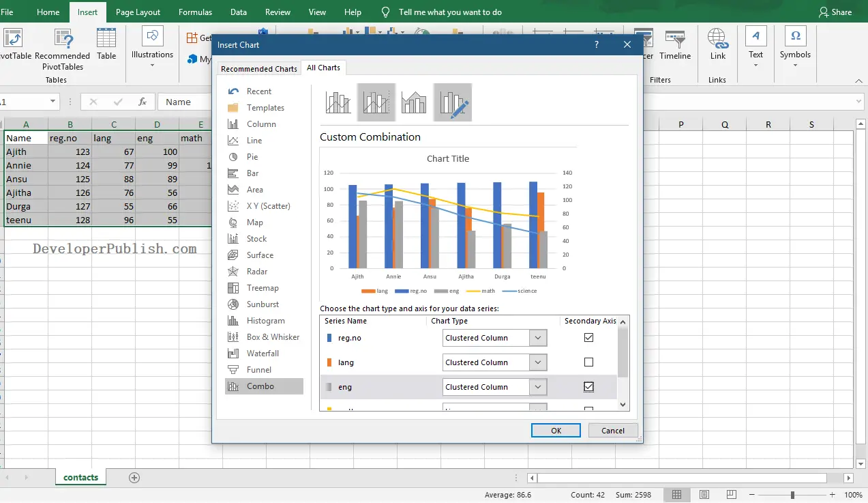
Task: Open chart type dropdown for reg.no
Action: click(x=538, y=338)
